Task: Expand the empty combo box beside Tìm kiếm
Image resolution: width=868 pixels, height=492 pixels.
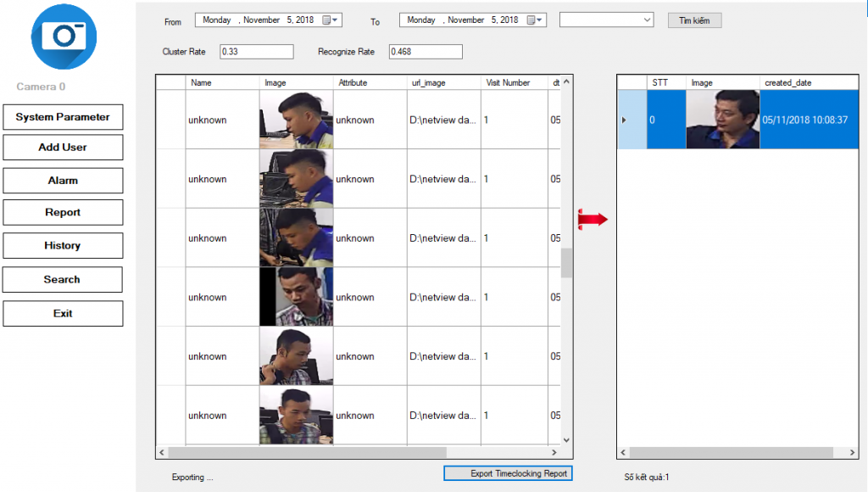Action: pyautogui.click(x=647, y=20)
